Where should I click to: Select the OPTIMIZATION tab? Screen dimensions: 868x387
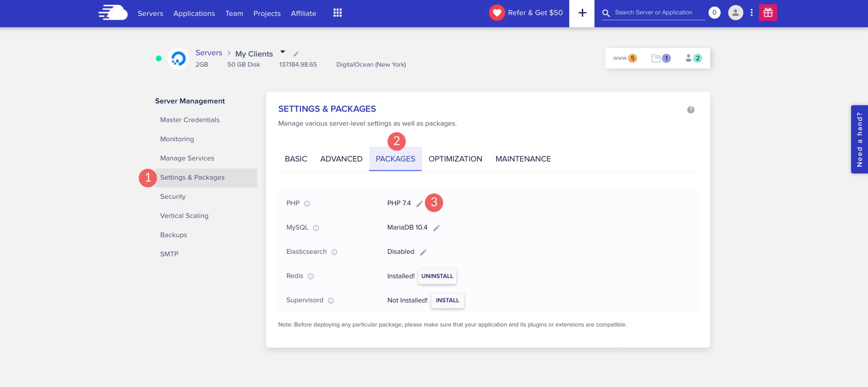(x=455, y=159)
